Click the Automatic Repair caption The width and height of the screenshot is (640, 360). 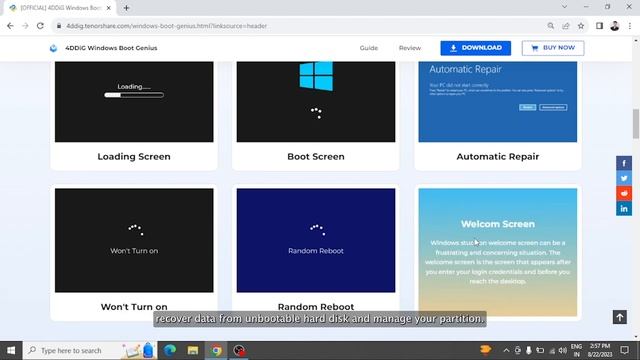coord(498,157)
